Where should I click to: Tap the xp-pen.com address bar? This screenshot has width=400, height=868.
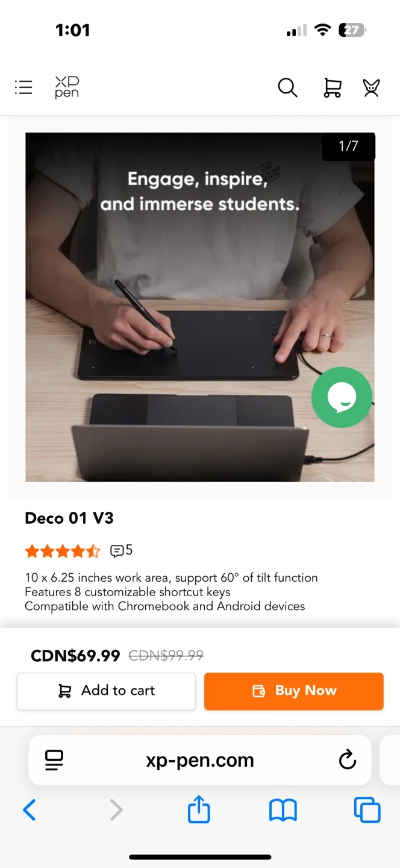(200, 760)
